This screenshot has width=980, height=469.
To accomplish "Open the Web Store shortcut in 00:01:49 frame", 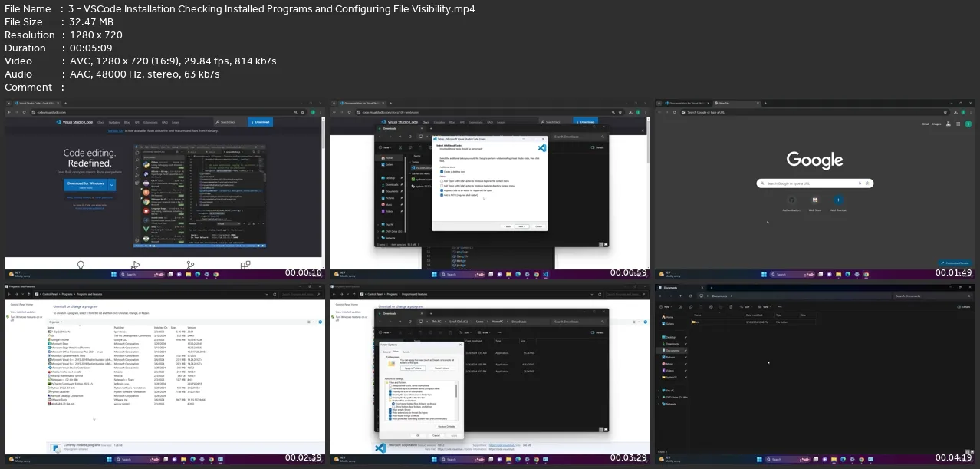I will click(814, 202).
